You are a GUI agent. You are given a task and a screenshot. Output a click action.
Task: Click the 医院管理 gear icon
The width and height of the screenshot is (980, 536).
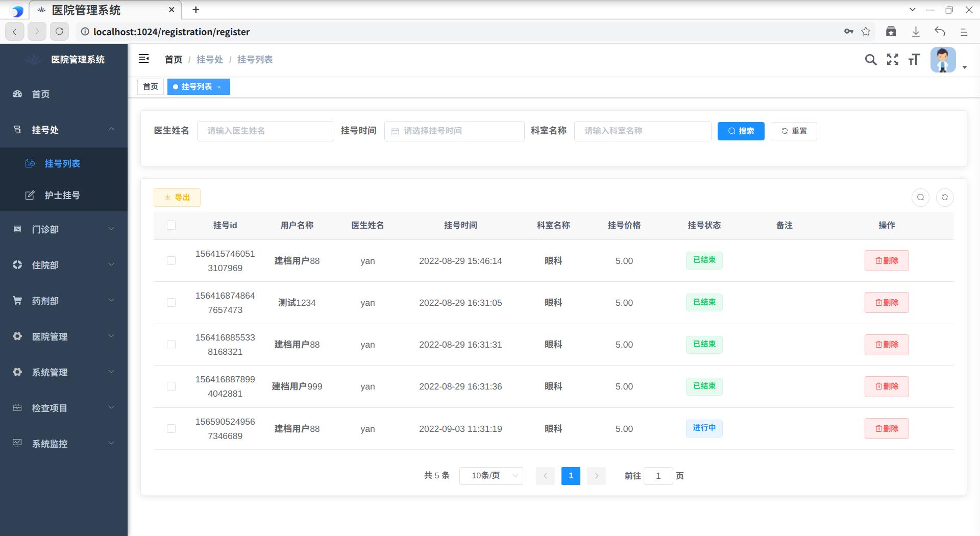click(x=17, y=336)
